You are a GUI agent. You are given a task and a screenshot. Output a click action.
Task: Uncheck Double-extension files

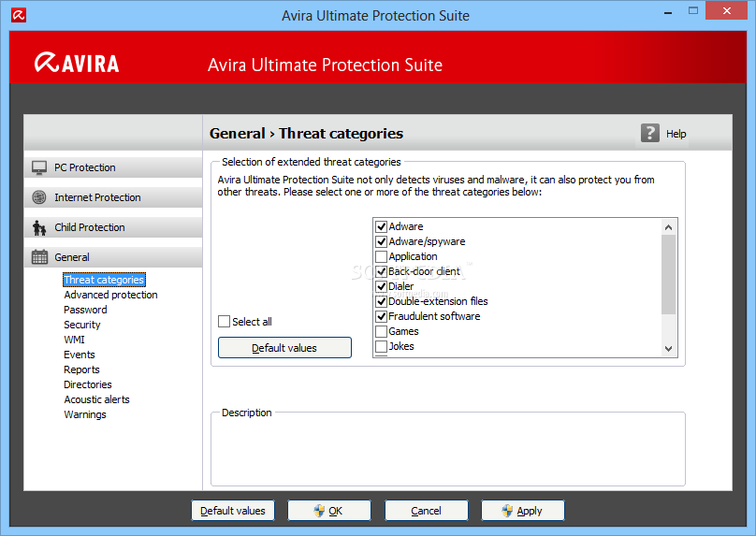[382, 301]
